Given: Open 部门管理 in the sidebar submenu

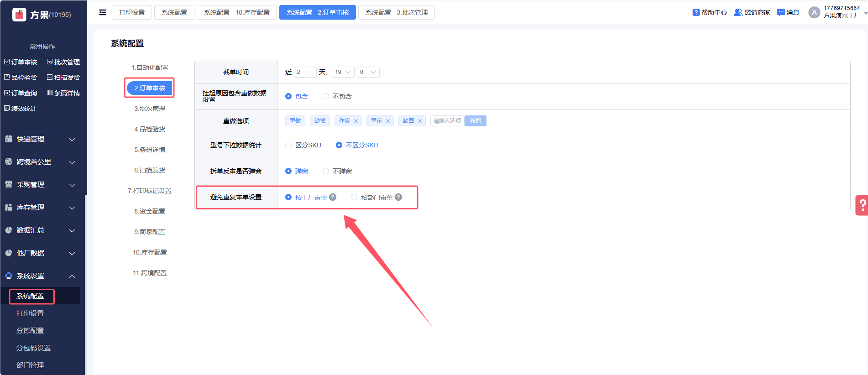Looking at the screenshot, I should pos(30,365).
